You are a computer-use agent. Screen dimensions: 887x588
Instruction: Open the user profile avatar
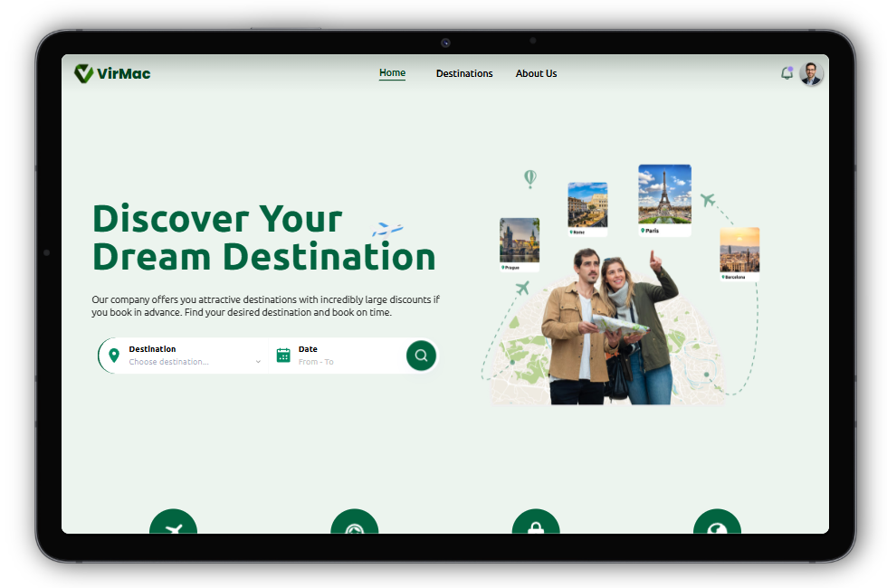pos(811,74)
